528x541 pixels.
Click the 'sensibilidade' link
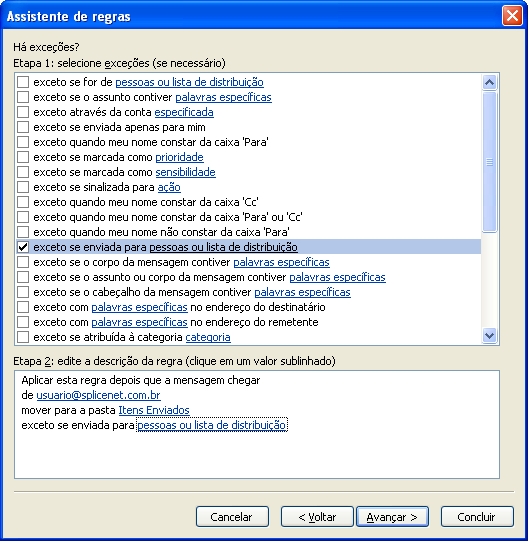tap(185, 172)
